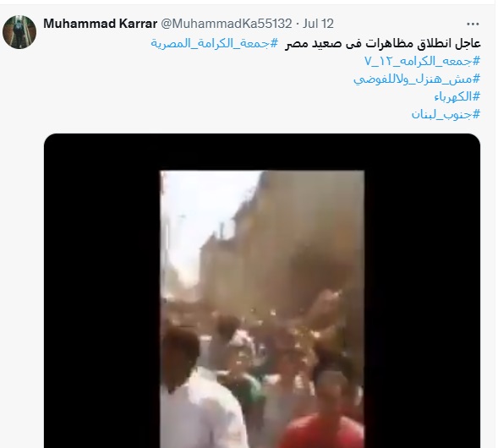Open the #الكهرباء hashtag
498x448 pixels.
(457, 96)
